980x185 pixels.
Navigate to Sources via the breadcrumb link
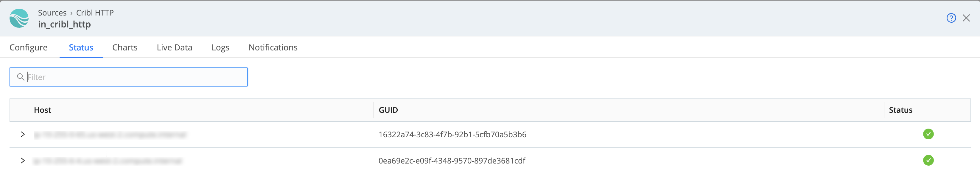point(52,13)
